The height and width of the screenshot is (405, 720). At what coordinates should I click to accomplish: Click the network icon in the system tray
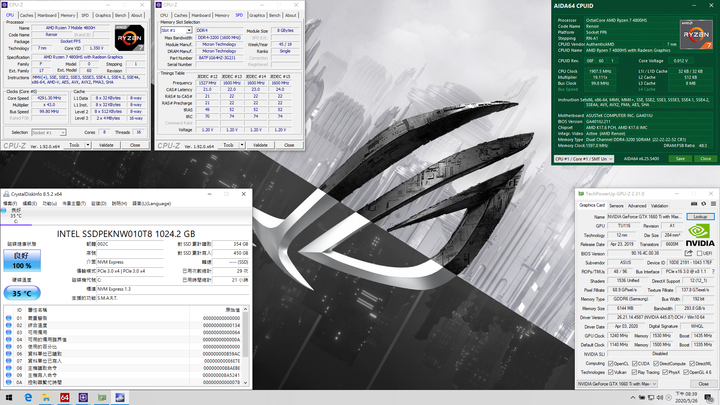click(651, 398)
